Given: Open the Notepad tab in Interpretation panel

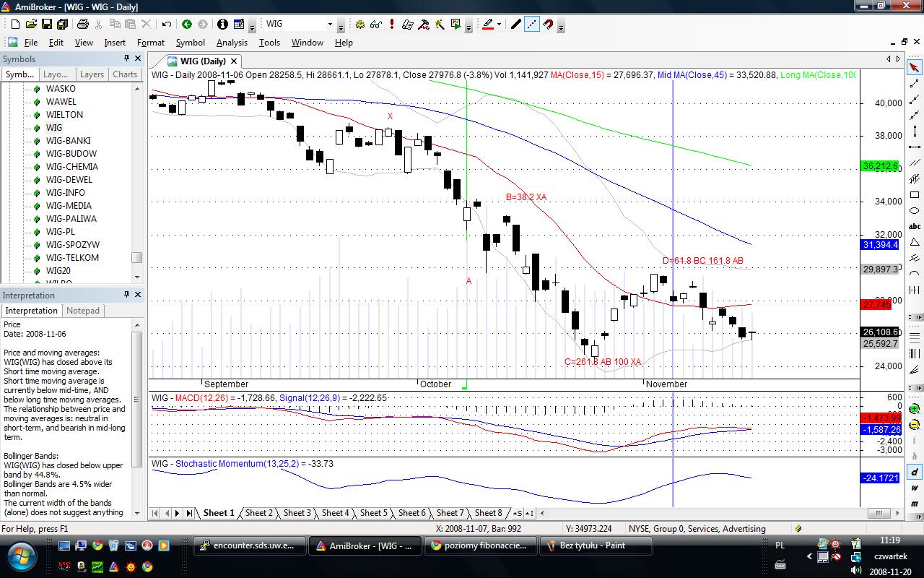Looking at the screenshot, I should point(83,311).
